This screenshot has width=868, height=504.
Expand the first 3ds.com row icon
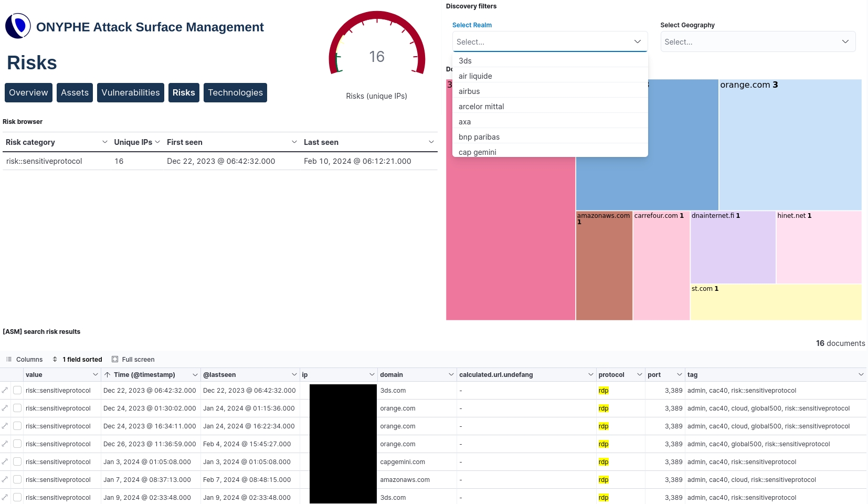pos(5,390)
